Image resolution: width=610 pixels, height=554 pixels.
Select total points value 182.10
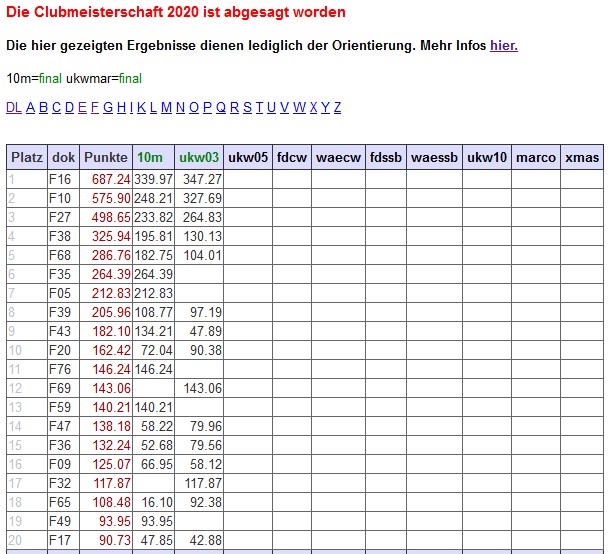[x=106, y=331]
